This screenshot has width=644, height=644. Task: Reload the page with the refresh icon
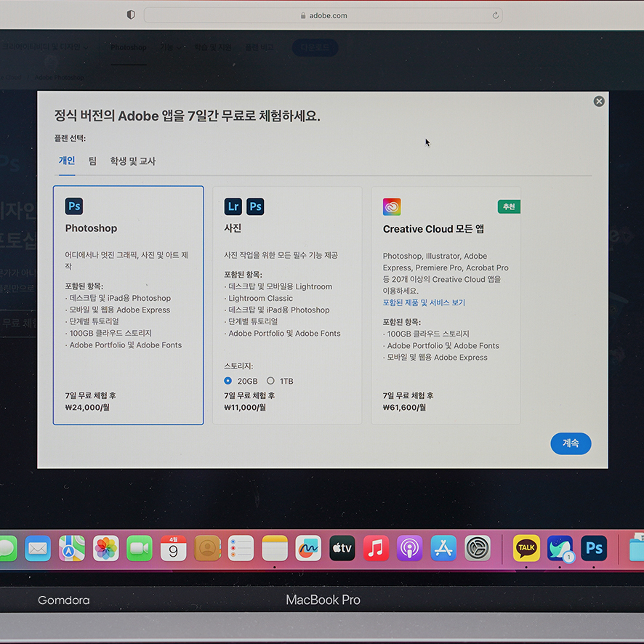[495, 15]
